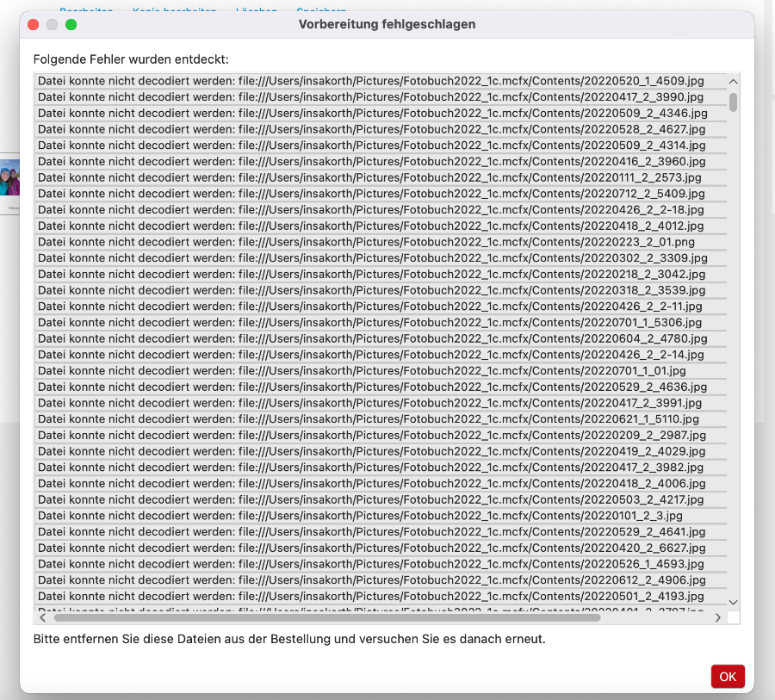Select error row for 20220218_2_3042.jpg
Screen dimensions: 775x700
pos(381,275)
